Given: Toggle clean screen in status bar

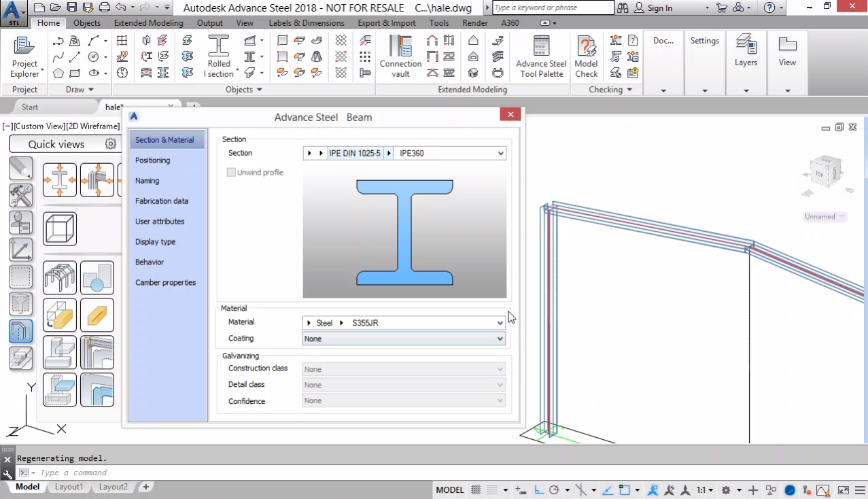Looking at the screenshot, I should pos(844,489).
